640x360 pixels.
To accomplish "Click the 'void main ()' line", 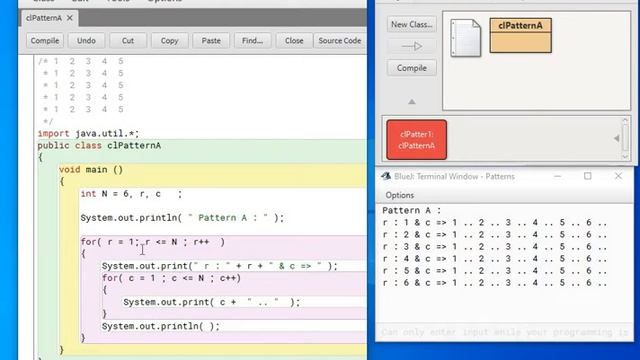I will coord(91,169).
